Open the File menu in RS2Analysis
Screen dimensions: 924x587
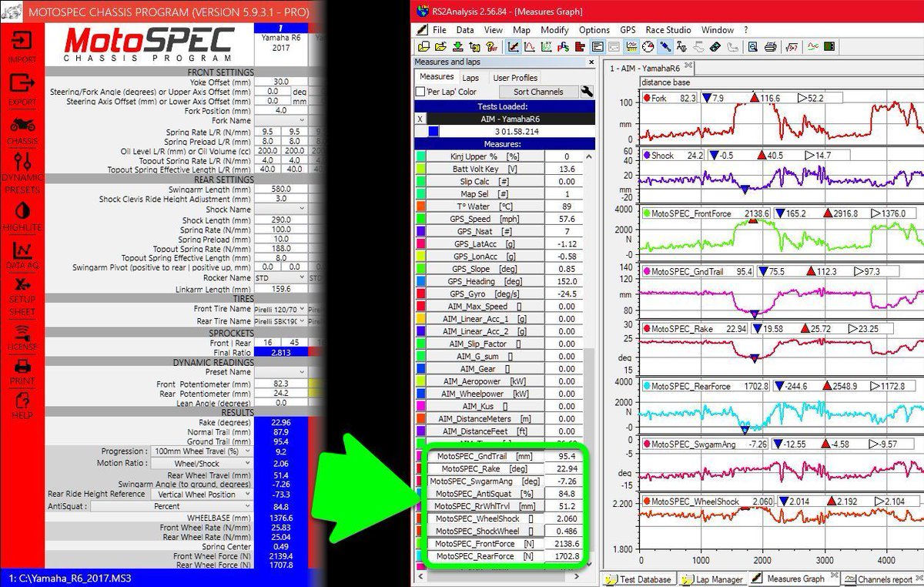click(439, 30)
